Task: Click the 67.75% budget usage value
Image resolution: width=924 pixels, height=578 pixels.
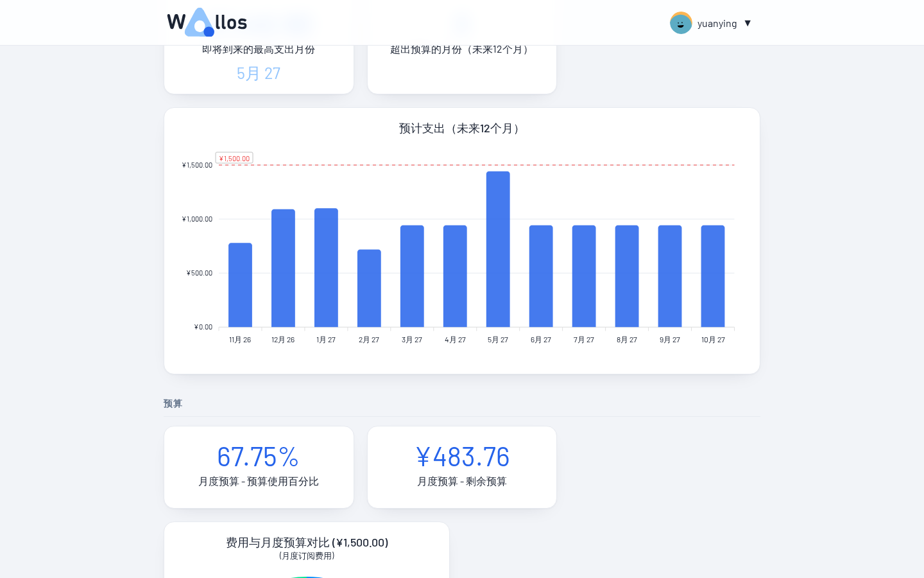Action: pos(259,457)
